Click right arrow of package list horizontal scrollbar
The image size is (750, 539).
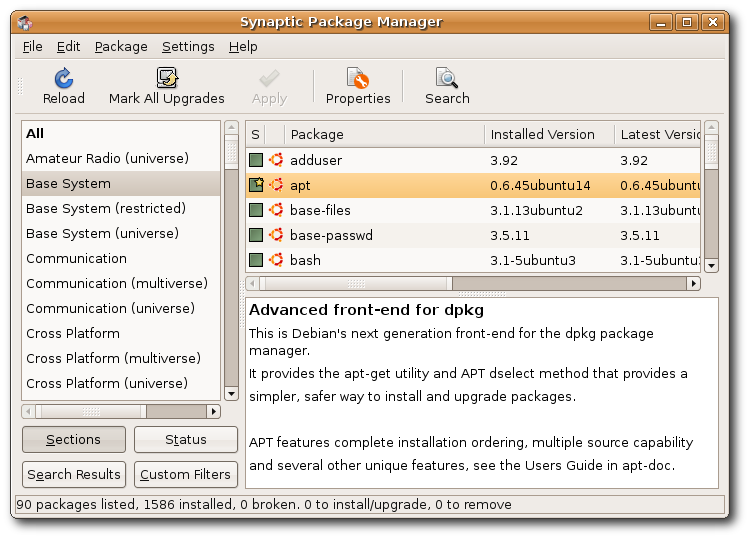pos(693,284)
